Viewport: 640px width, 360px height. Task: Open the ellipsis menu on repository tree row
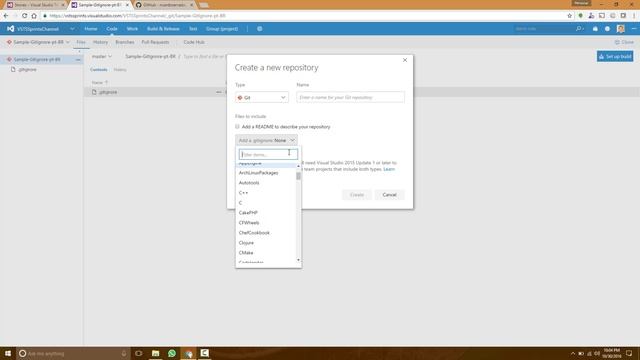click(78, 60)
